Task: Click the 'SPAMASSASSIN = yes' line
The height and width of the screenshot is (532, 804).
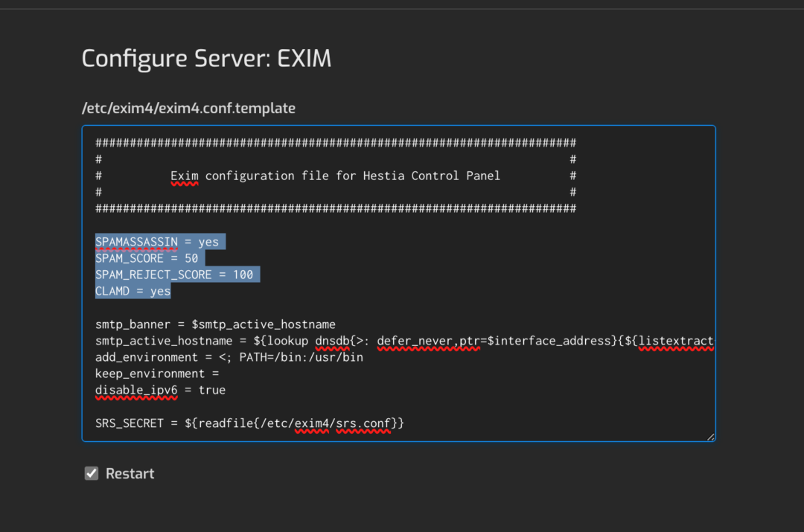Action: (157, 242)
